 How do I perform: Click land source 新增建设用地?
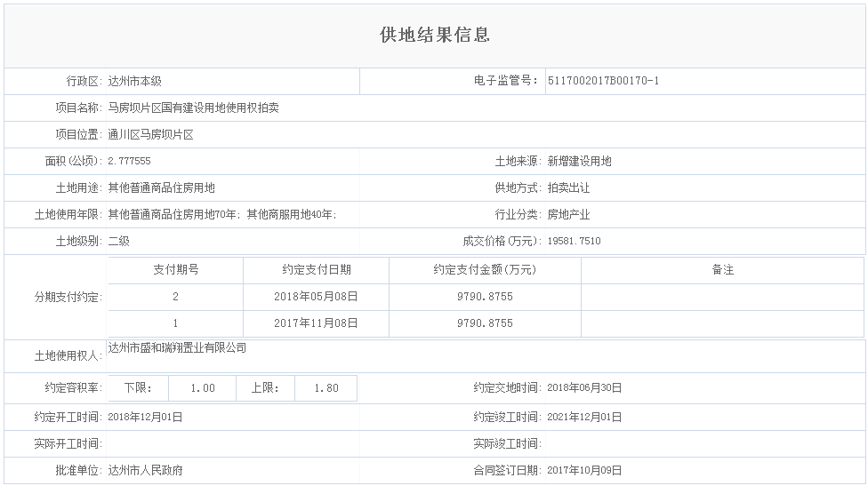click(579, 161)
